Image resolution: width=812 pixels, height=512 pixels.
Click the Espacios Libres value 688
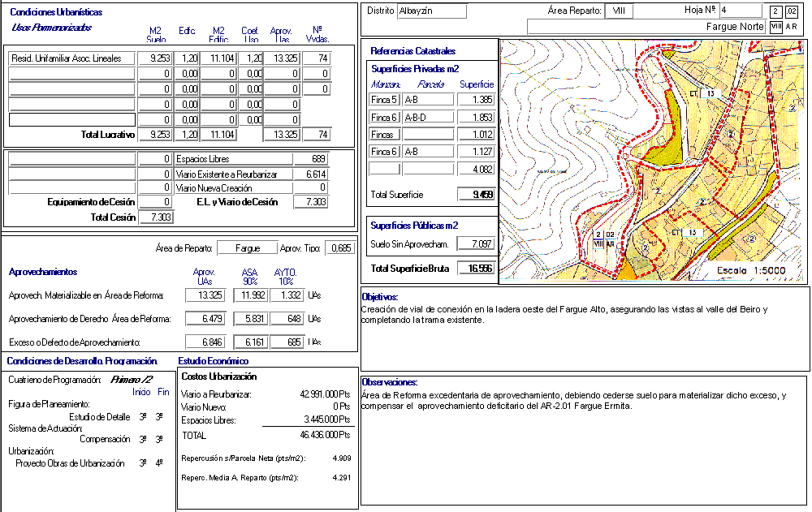311,159
